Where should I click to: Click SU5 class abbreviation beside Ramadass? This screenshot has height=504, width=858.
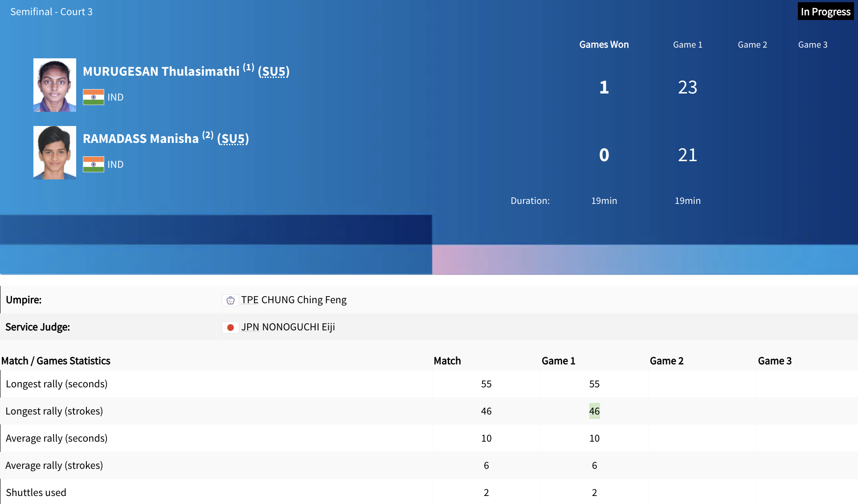[233, 139]
